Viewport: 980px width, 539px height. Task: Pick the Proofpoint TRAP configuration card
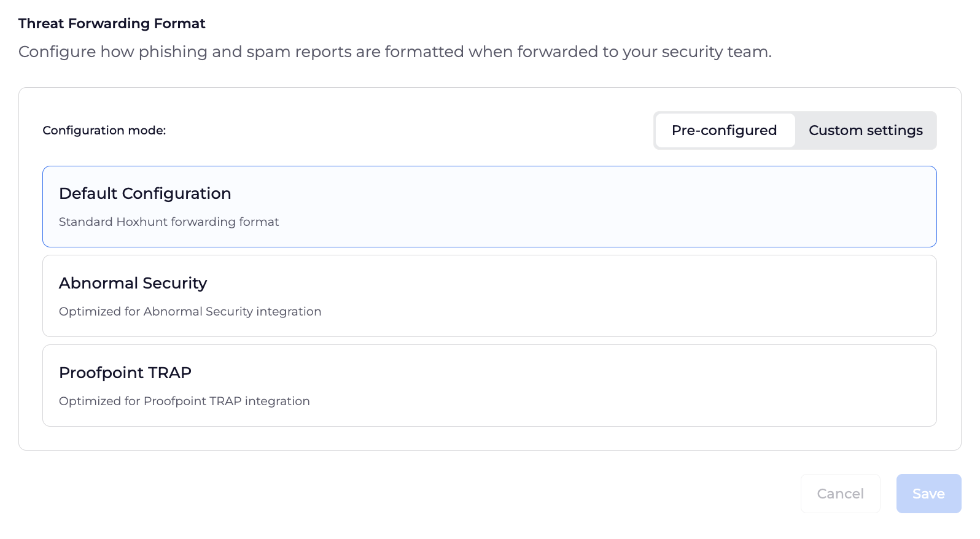(489, 386)
